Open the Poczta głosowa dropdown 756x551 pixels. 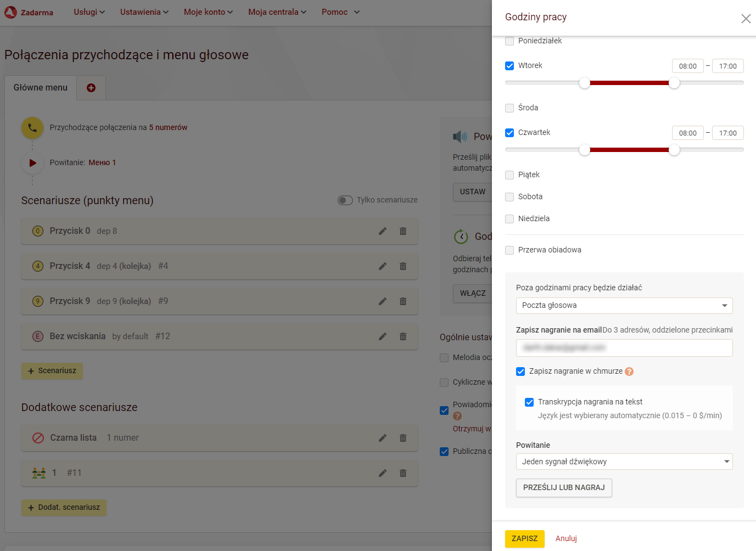[x=624, y=306]
